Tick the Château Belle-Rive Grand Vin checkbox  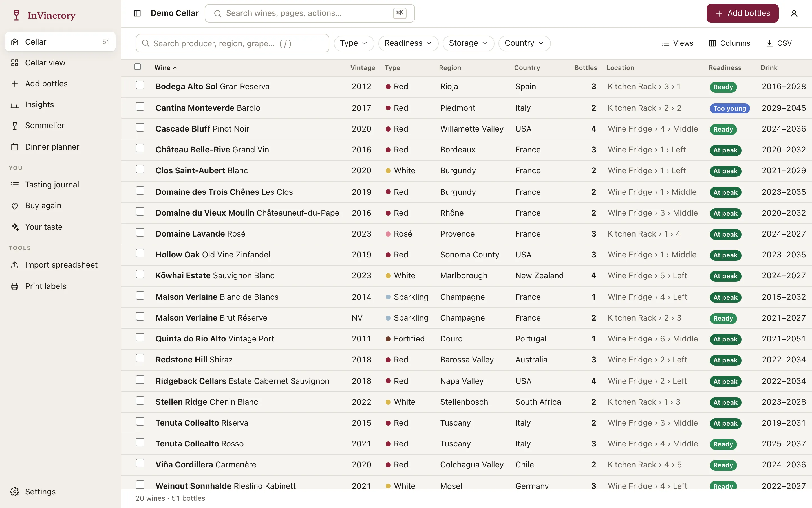tap(140, 148)
